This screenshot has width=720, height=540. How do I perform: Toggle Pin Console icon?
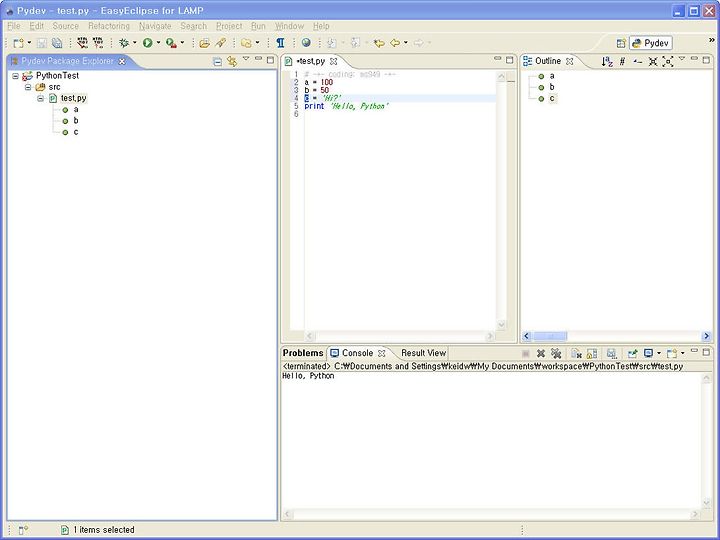[x=633, y=353]
